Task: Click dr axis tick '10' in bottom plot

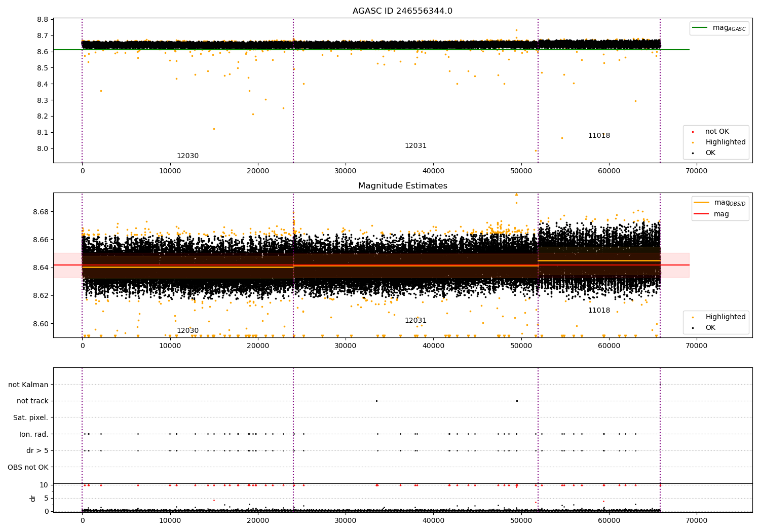Action: tap(44, 485)
